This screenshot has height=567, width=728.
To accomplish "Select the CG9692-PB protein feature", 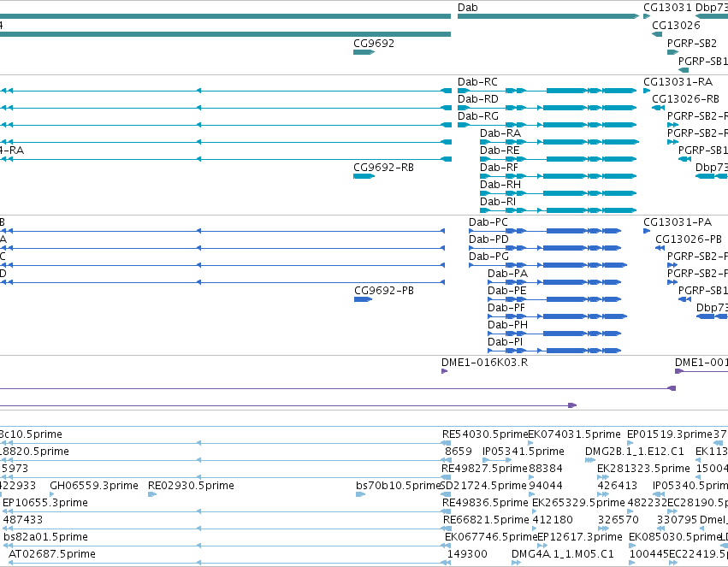I will pos(363,299).
